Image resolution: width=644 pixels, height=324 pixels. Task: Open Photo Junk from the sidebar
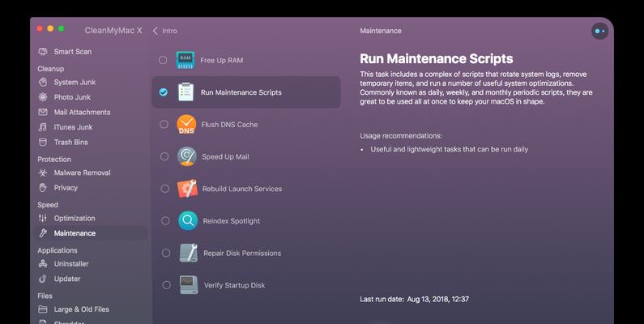coord(72,97)
